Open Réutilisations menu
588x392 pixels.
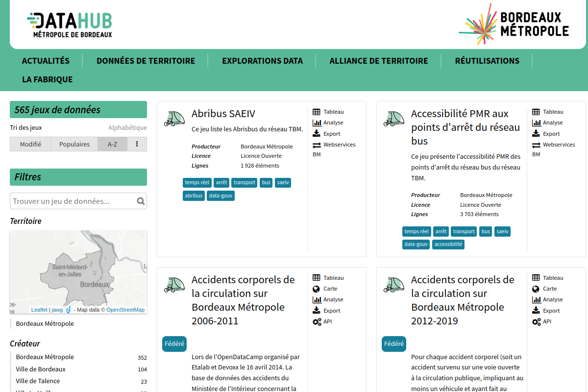pyautogui.click(x=487, y=61)
